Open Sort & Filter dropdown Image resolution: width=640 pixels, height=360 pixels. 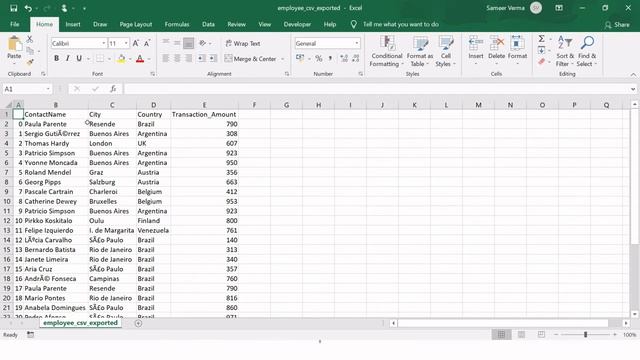pyautogui.click(x=565, y=51)
